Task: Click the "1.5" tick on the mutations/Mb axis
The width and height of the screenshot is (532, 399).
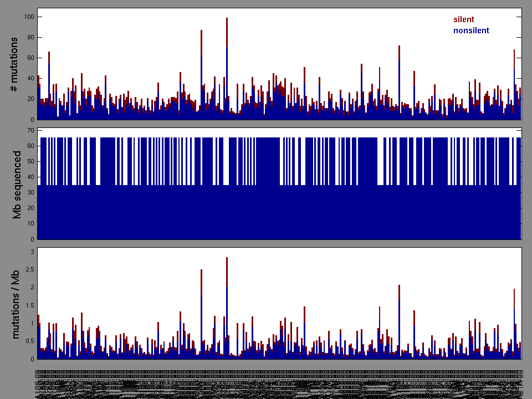Action: tap(30, 305)
